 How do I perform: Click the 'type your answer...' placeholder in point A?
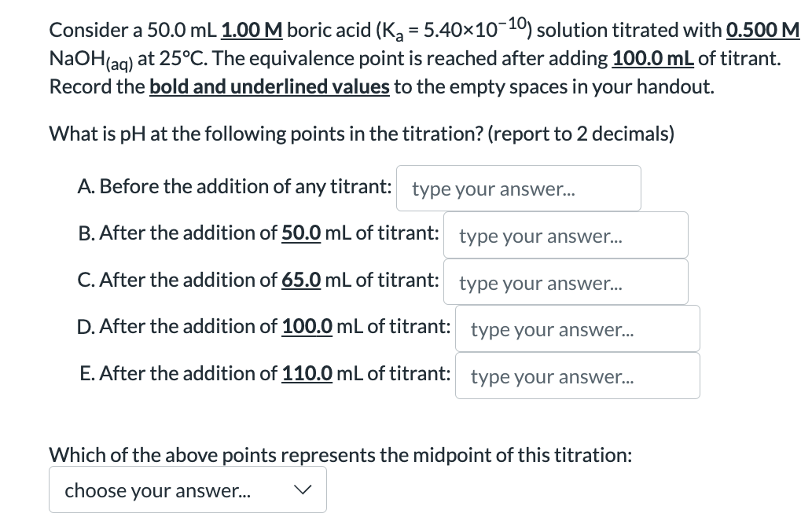point(489,189)
